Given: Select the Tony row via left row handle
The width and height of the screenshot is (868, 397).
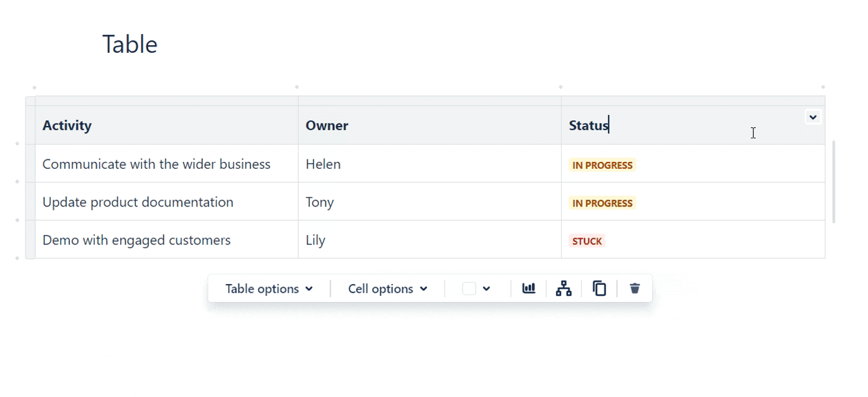Looking at the screenshot, I should [x=30, y=202].
